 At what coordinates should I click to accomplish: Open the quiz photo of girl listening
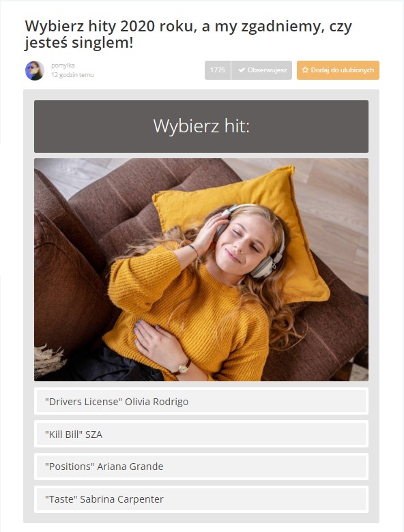click(x=201, y=269)
